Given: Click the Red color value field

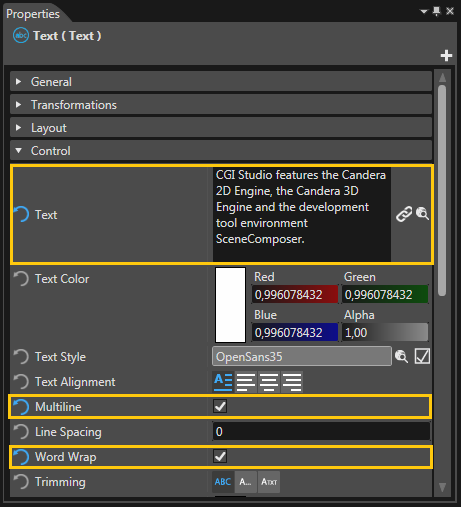Looking at the screenshot, I should 295,294.
